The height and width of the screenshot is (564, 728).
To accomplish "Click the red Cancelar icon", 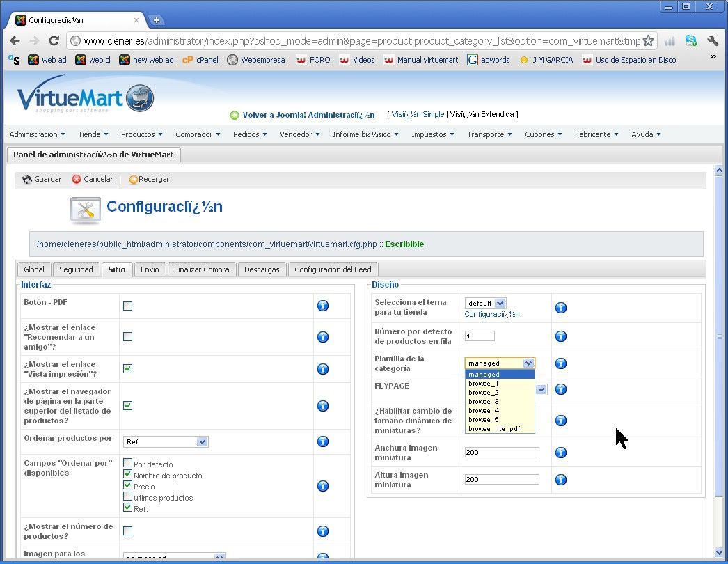I will coord(77,180).
